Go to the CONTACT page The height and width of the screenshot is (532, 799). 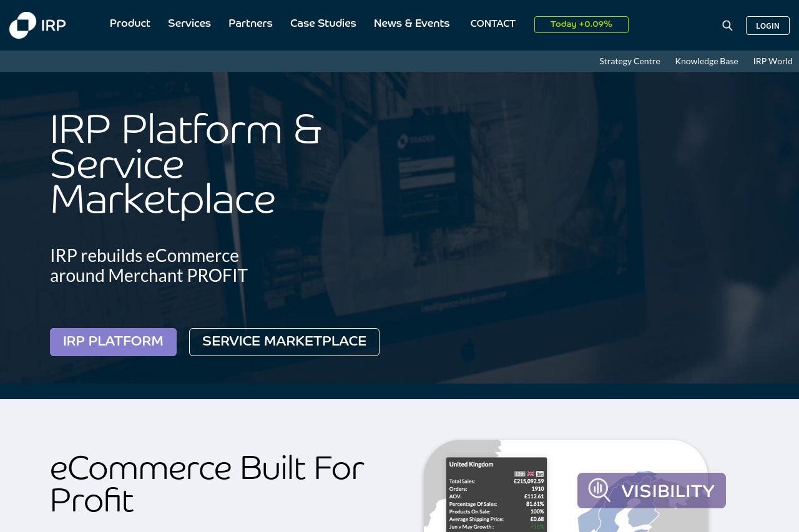[493, 24]
